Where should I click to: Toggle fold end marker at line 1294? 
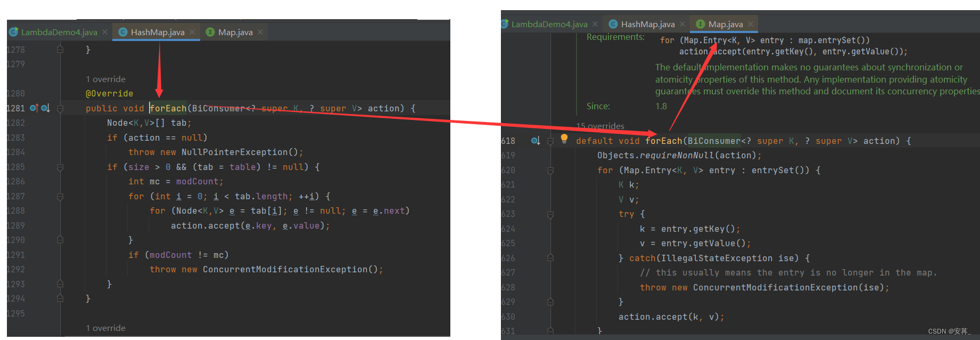pos(60,299)
